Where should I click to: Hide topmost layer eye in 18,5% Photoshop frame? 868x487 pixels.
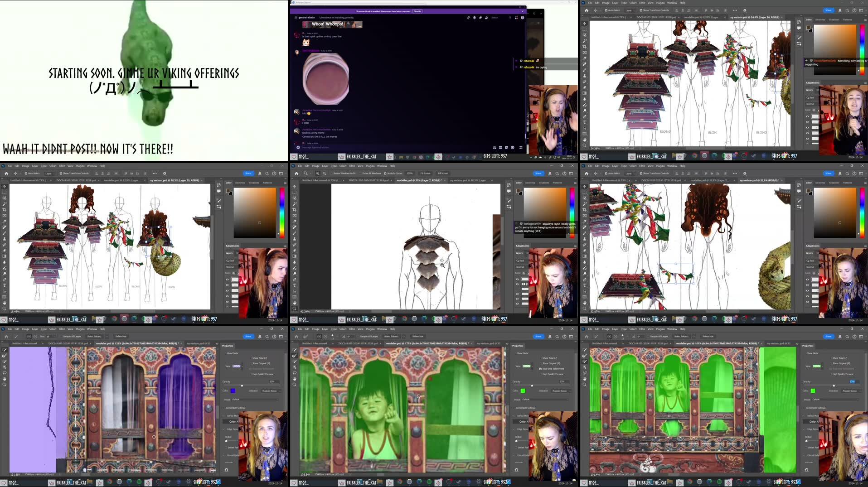(228, 280)
